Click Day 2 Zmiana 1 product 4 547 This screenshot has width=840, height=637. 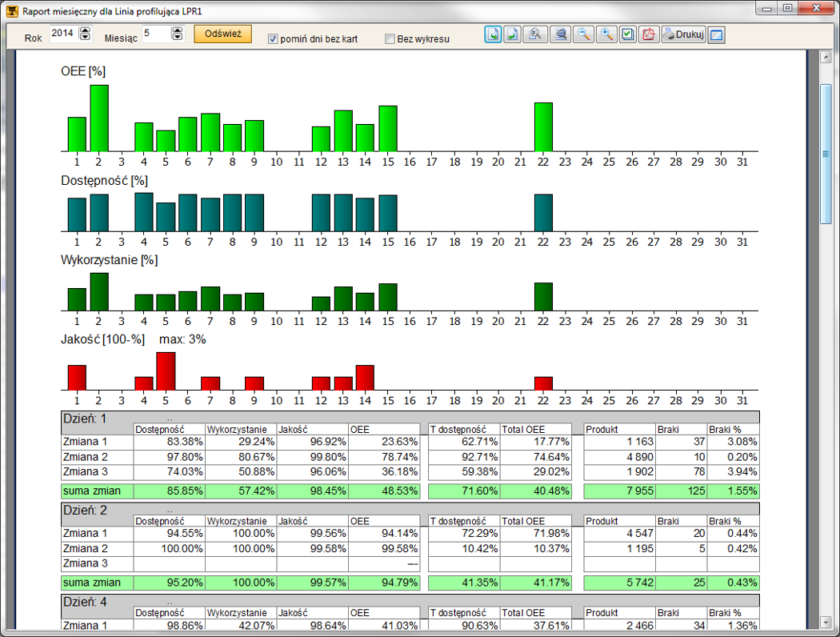619,534
